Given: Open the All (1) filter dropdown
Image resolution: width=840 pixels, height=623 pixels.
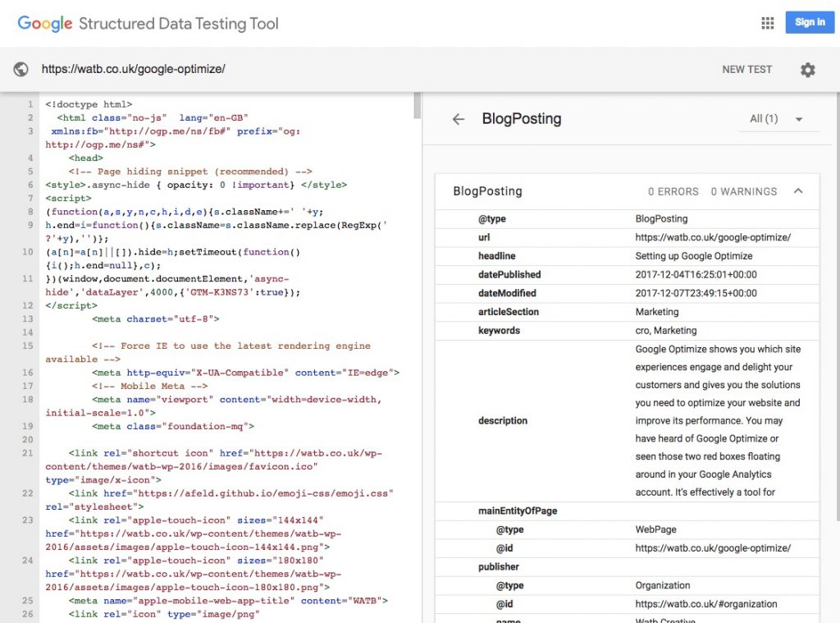Looking at the screenshot, I should click(776, 119).
